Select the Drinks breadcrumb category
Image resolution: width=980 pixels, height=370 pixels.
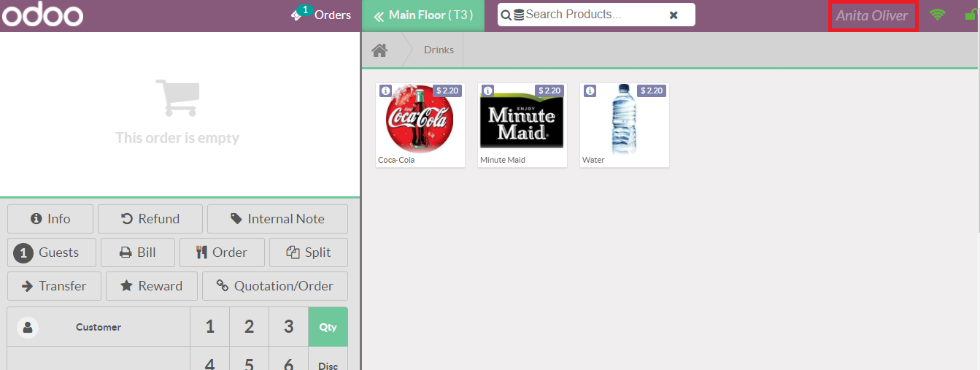point(439,50)
